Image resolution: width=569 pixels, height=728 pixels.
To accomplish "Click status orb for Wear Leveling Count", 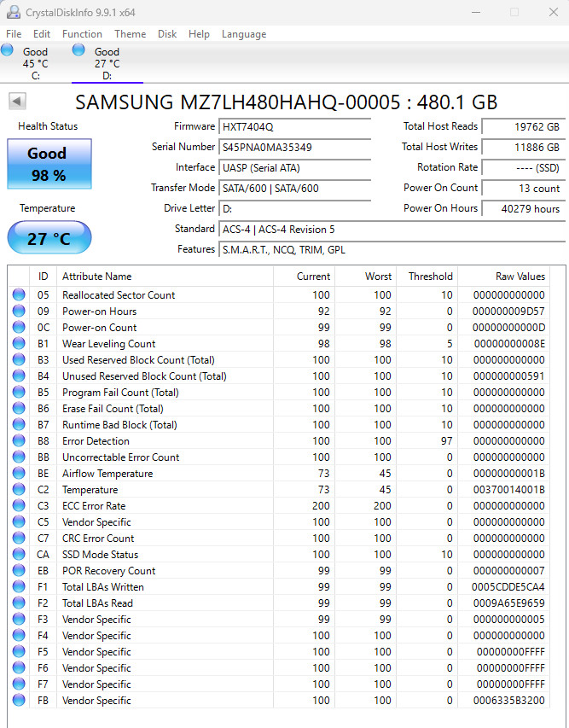I will tap(19, 344).
